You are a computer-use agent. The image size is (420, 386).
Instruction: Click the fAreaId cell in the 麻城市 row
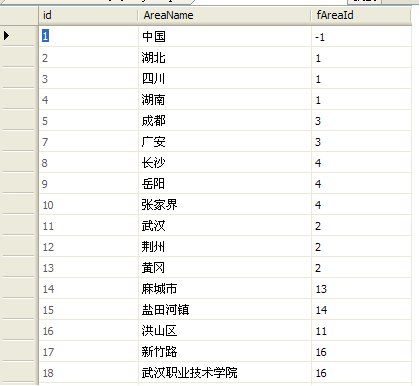point(361,289)
